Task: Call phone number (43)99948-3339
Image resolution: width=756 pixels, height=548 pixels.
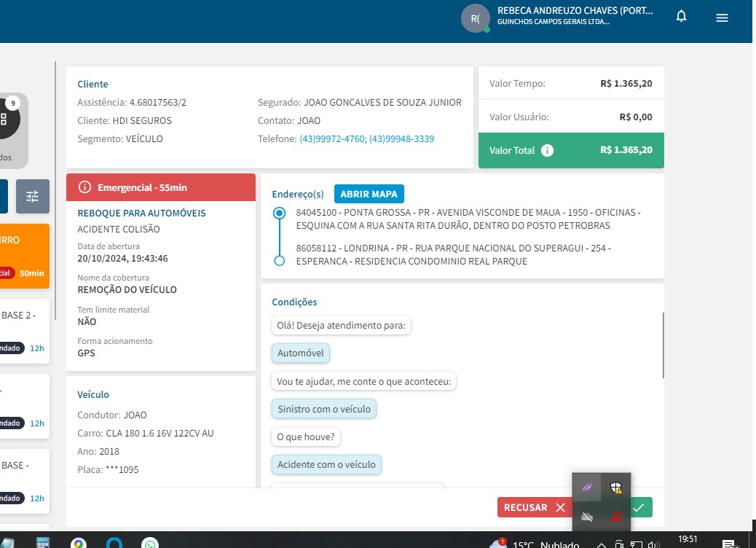Action: coord(401,139)
